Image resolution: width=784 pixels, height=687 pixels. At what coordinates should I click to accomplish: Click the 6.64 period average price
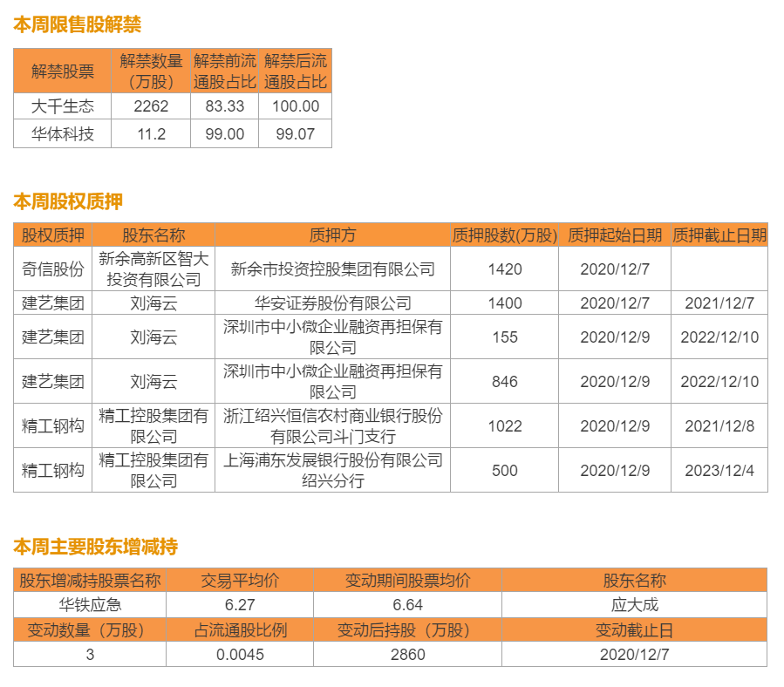point(407,605)
